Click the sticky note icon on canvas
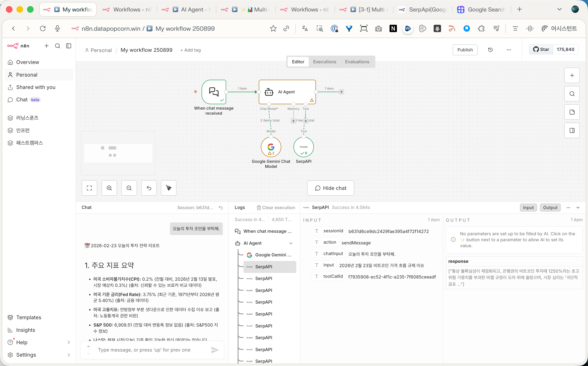This screenshot has width=588, height=366. [x=572, y=112]
